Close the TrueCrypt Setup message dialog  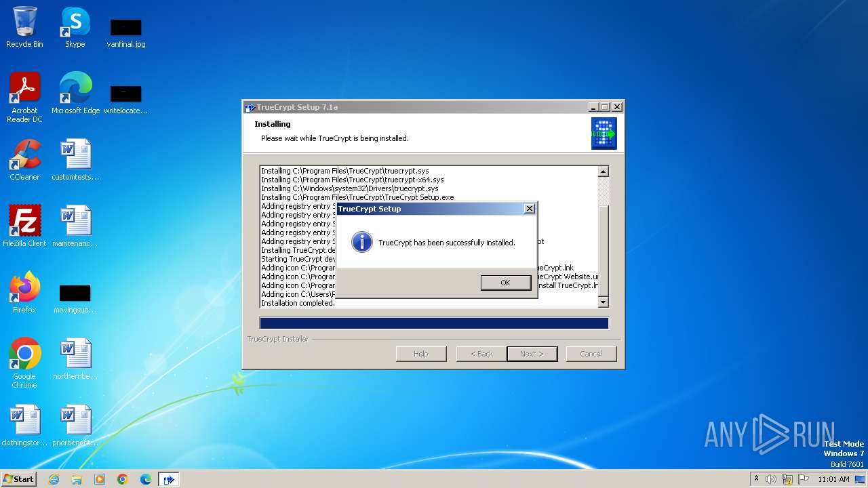[x=530, y=209]
